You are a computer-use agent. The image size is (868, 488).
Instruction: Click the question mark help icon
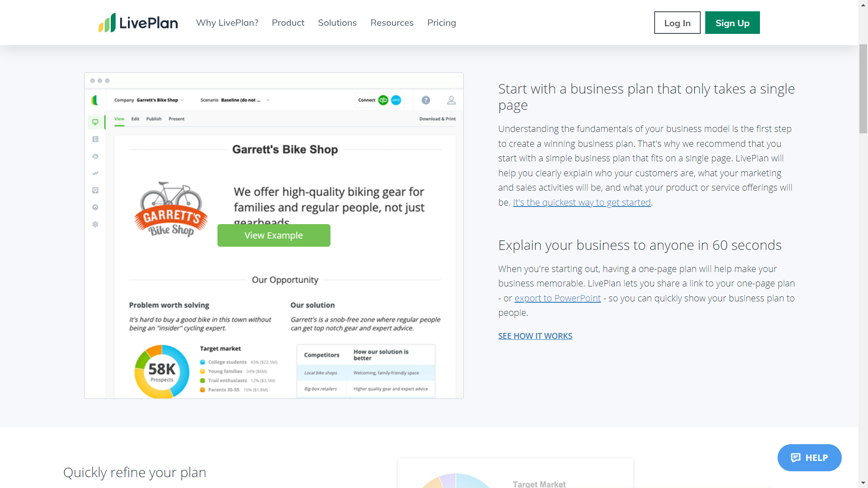click(x=426, y=100)
